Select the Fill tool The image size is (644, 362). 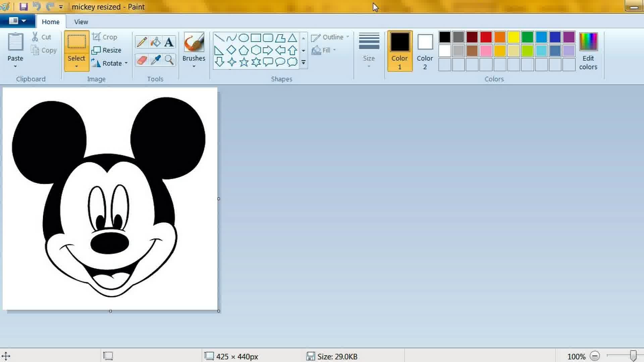point(155,41)
